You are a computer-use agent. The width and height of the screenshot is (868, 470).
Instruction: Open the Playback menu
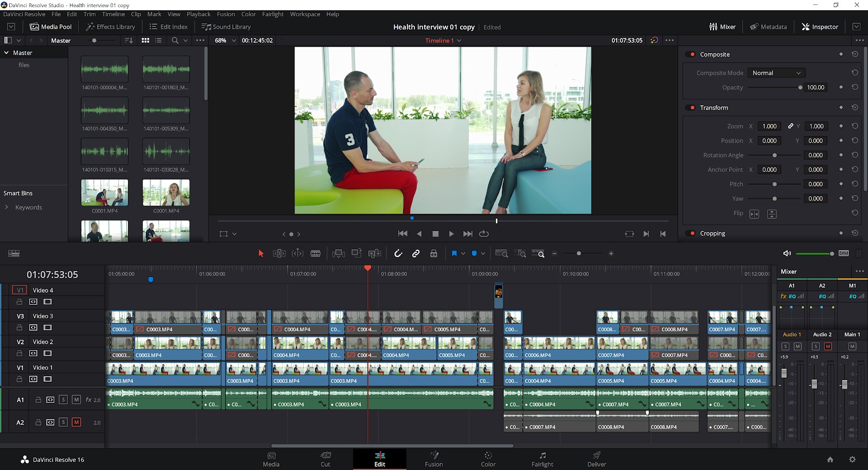(x=199, y=14)
